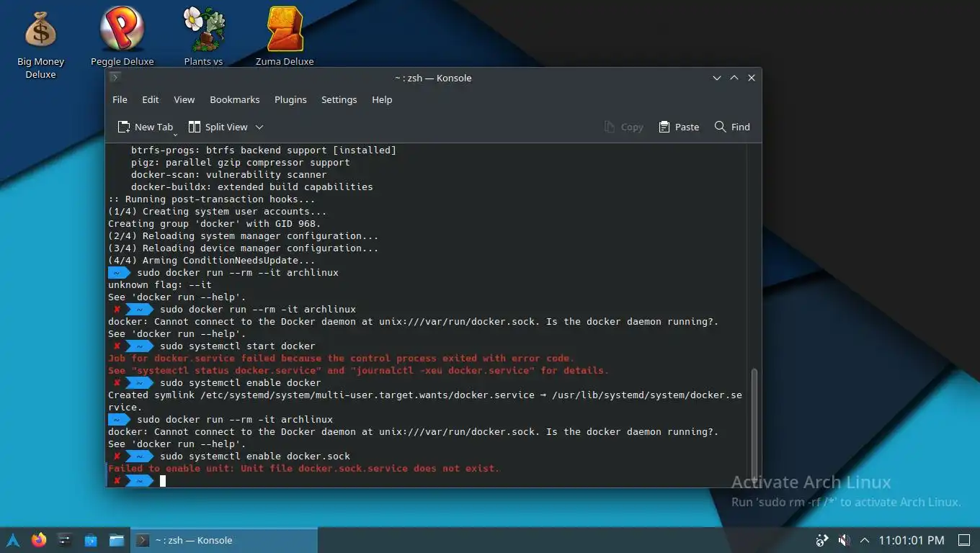Click the Find toolbar button
This screenshot has width=980, height=553.
[732, 127]
